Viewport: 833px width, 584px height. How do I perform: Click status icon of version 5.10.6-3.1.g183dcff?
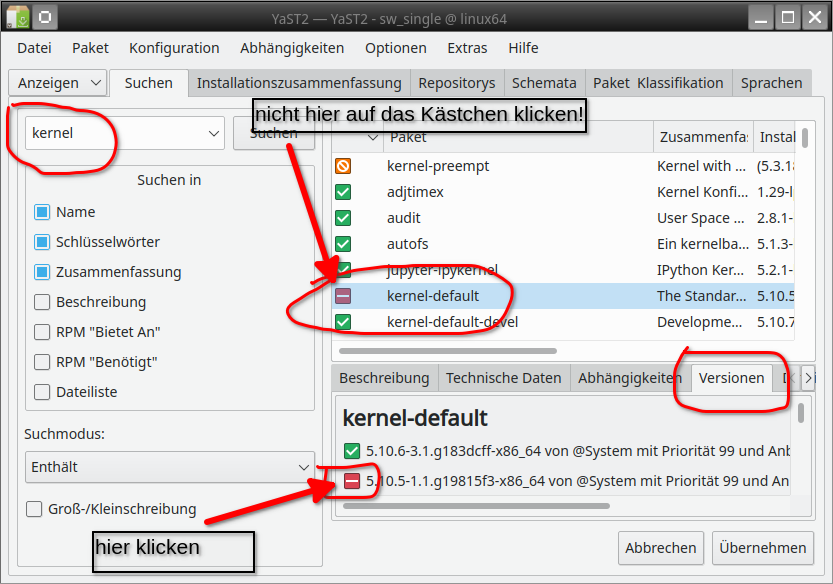[x=352, y=451]
